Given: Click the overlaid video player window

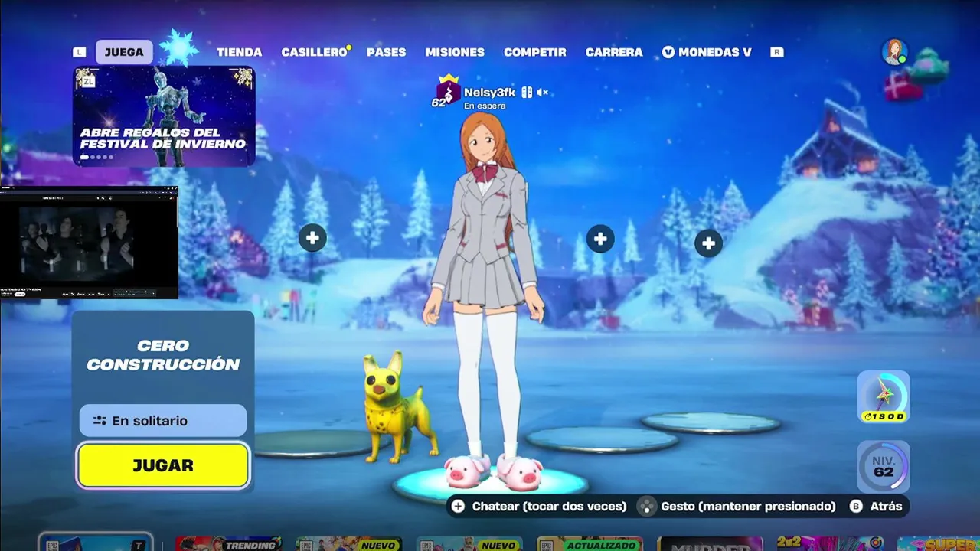Looking at the screenshot, I should (x=89, y=243).
